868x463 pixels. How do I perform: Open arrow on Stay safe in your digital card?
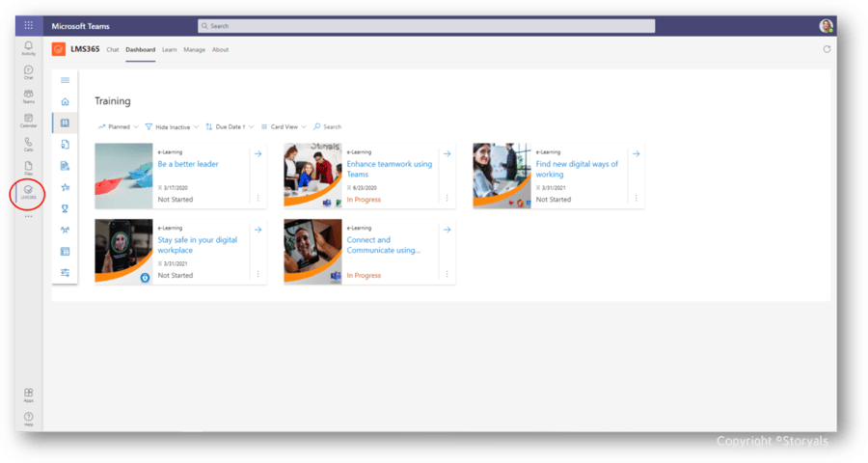(x=258, y=230)
